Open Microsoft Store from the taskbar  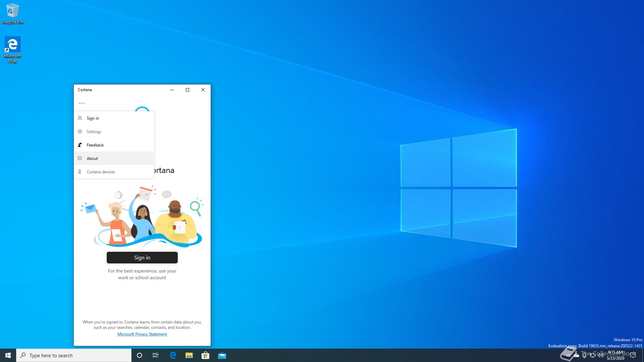[x=206, y=355]
